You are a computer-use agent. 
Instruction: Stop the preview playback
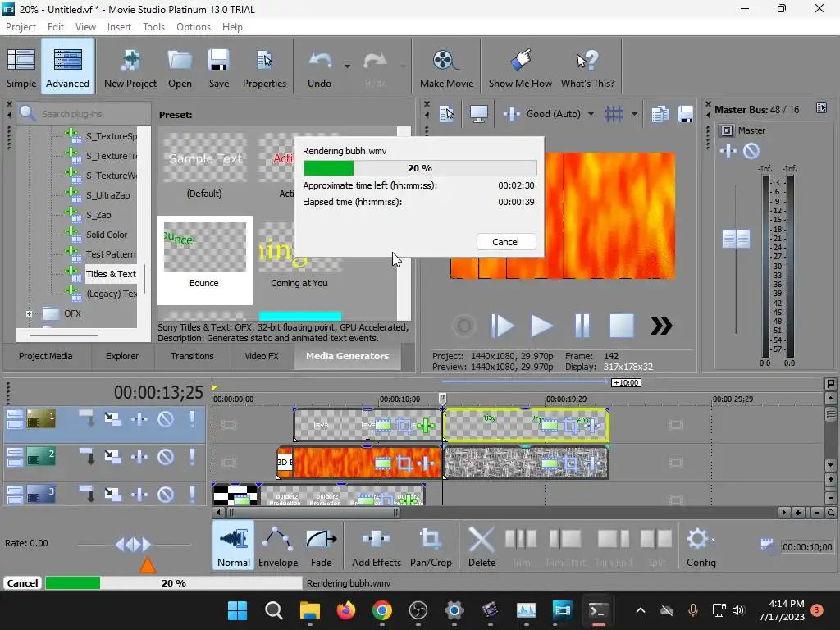pyautogui.click(x=622, y=326)
